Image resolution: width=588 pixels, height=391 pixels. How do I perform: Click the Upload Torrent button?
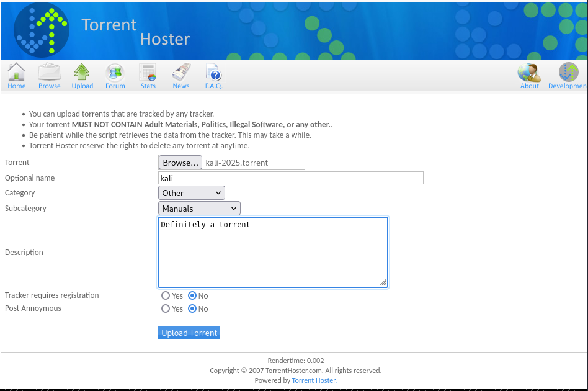(189, 333)
